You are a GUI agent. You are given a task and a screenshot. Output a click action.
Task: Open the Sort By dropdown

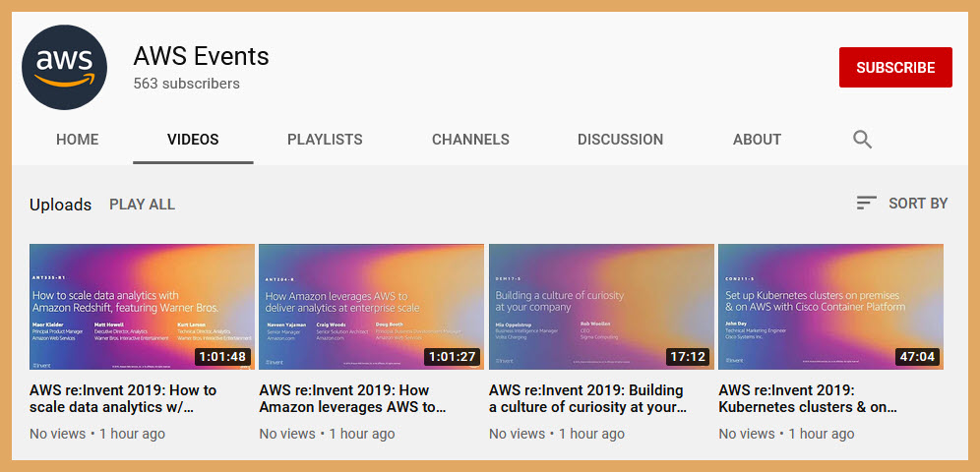coord(902,203)
